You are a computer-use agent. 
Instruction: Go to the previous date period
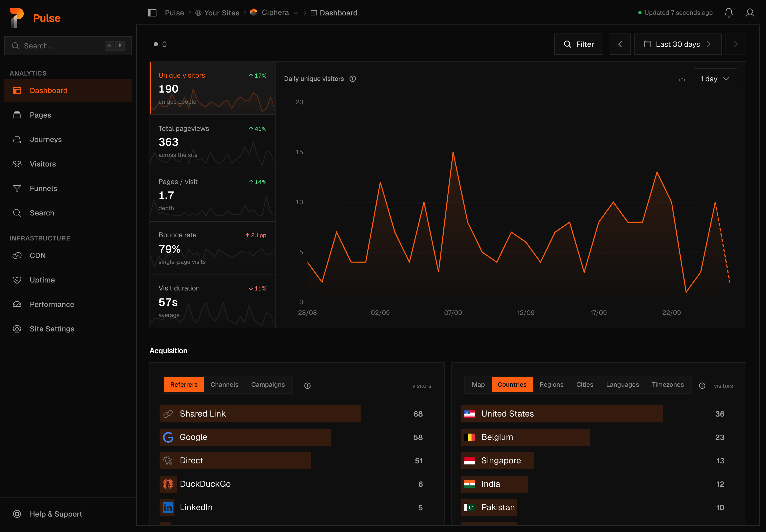[x=620, y=44]
